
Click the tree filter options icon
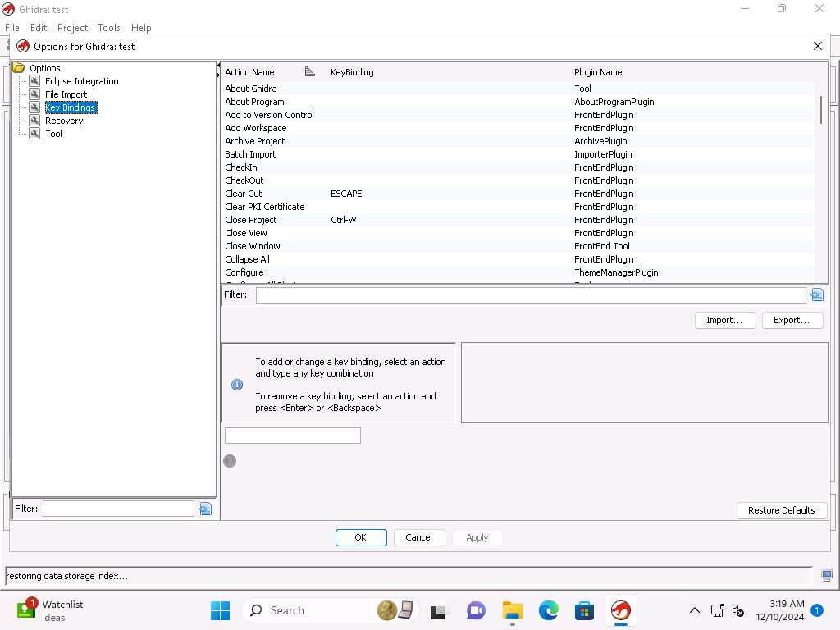point(205,509)
